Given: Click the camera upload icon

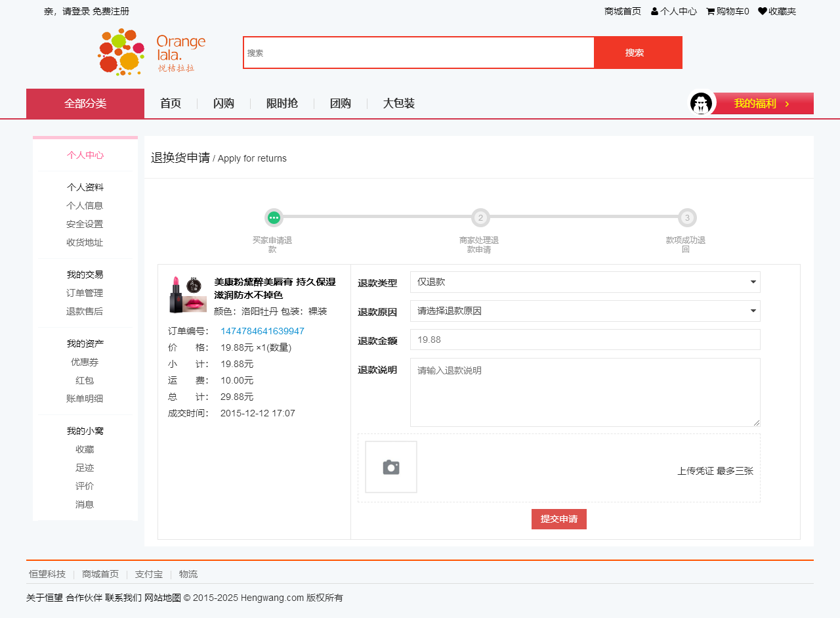Looking at the screenshot, I should 391,467.
